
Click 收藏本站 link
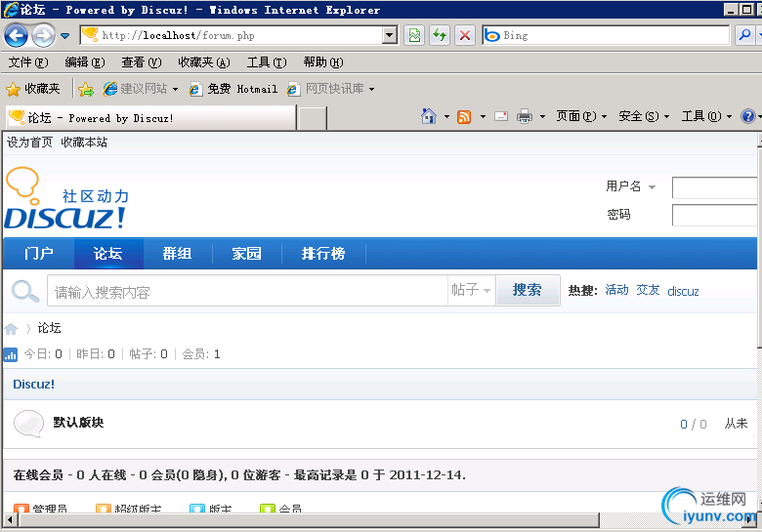point(84,143)
